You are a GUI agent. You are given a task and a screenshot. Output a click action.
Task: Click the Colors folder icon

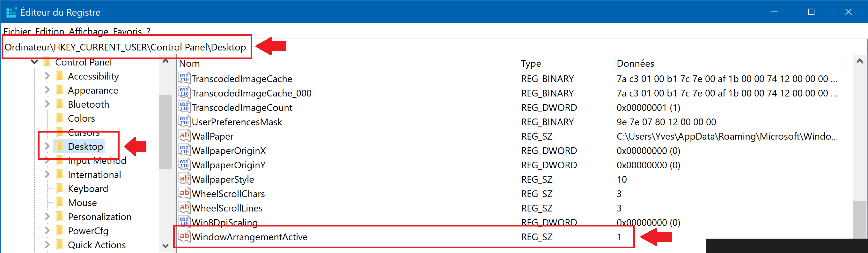(x=59, y=119)
